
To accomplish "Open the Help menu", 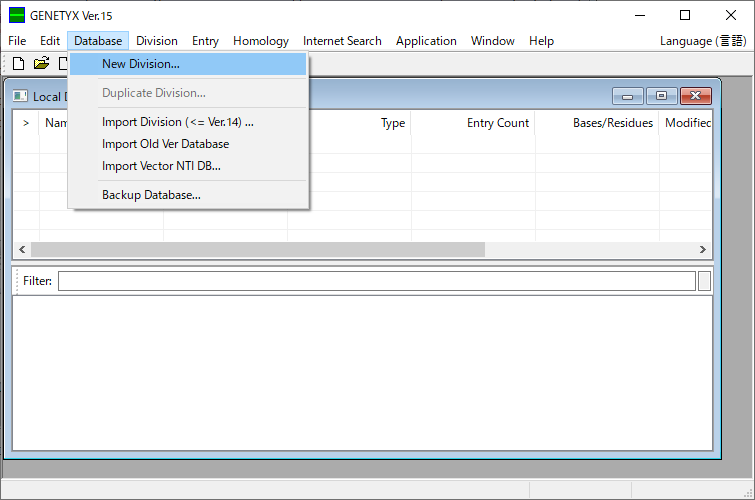I will pyautogui.click(x=542, y=41).
